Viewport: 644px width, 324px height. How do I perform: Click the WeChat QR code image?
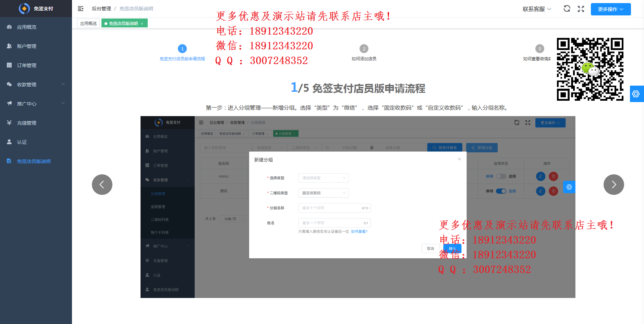(x=590, y=69)
